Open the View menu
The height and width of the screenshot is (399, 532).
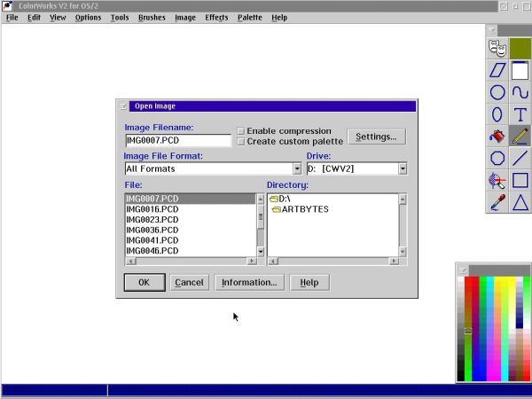58,18
